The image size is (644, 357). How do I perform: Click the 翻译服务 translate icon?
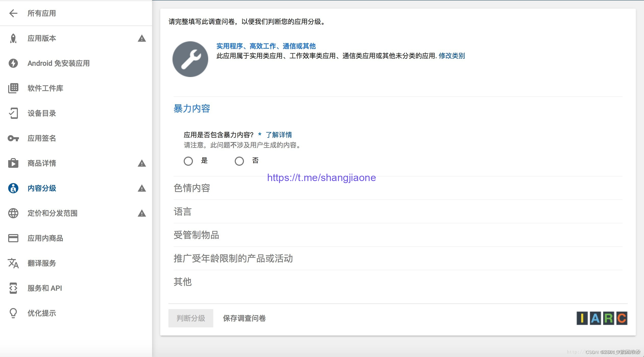tap(13, 263)
